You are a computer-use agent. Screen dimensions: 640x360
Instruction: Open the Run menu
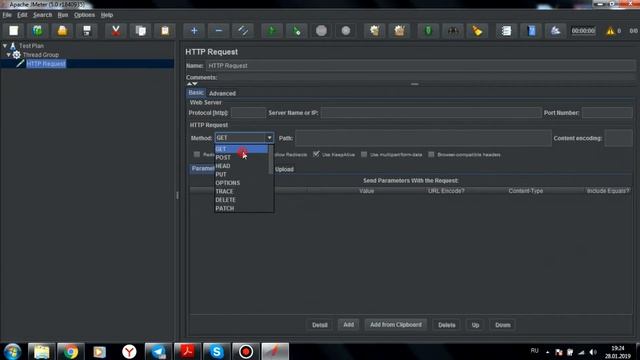tap(62, 15)
